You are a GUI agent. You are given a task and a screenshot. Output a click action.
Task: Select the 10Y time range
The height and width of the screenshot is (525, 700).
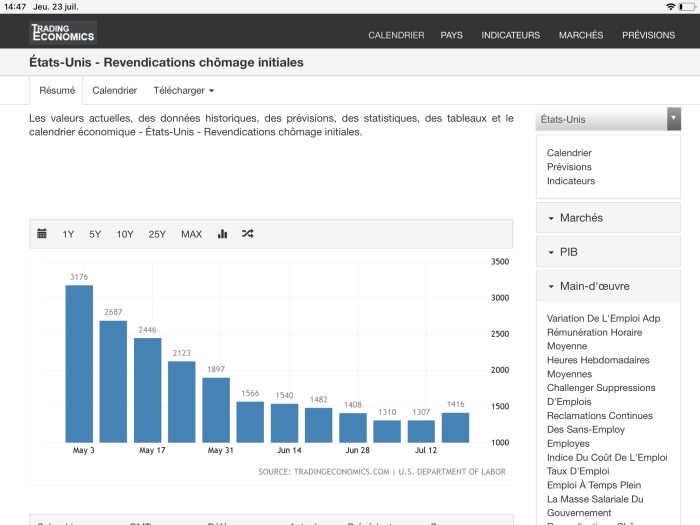coord(125,234)
